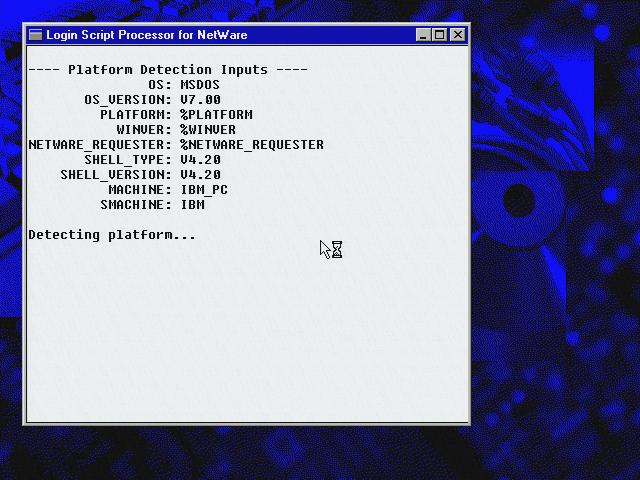The height and width of the screenshot is (480, 640).
Task: Minimize the Login Script Processor window
Action: click(423, 35)
